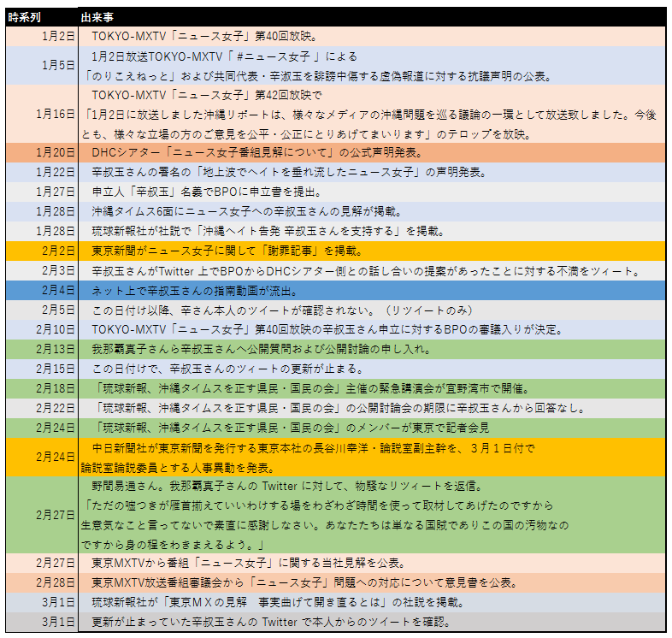672x638 pixels.
Task: Click the 緊急講演会が宜野湾市で開催 event
Action: [372, 388]
